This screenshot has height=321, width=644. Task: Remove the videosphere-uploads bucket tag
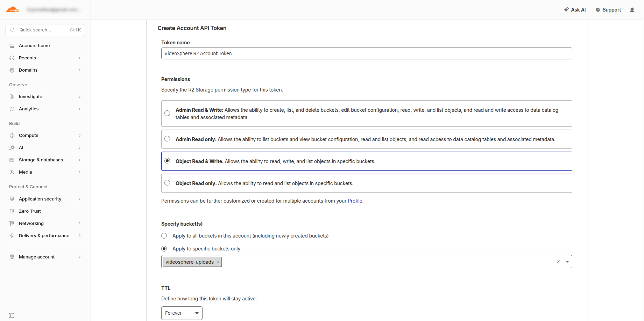[x=218, y=262]
